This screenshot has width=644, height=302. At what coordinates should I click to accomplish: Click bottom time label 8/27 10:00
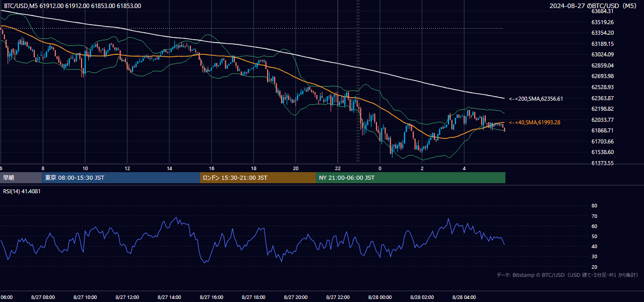tap(85, 297)
